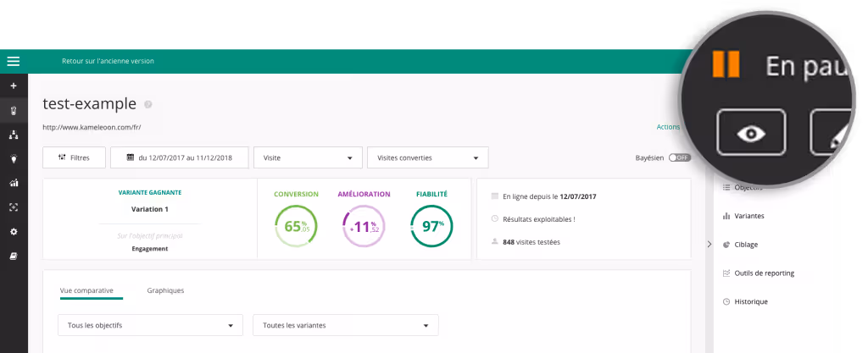This screenshot has height=353, width=868.
Task: Click the plus icon to create new
Action: [14, 86]
